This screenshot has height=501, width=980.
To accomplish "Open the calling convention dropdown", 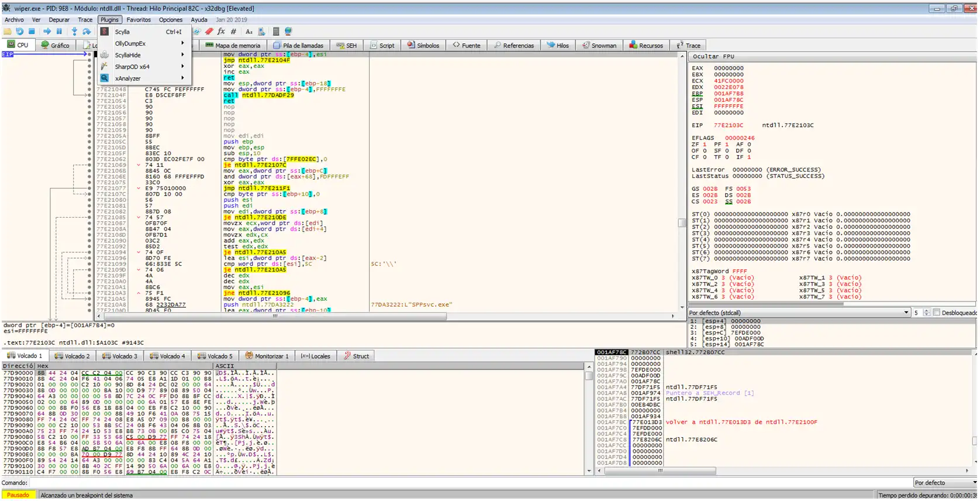I will [799, 313].
